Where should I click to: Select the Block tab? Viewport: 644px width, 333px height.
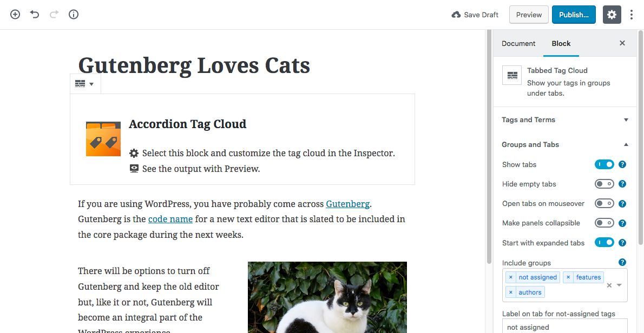pyautogui.click(x=561, y=43)
